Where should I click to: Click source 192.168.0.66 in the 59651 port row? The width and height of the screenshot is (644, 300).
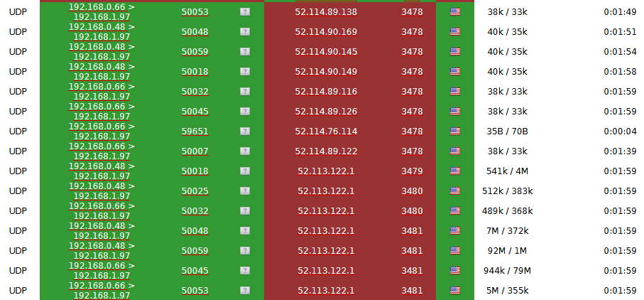pos(98,127)
